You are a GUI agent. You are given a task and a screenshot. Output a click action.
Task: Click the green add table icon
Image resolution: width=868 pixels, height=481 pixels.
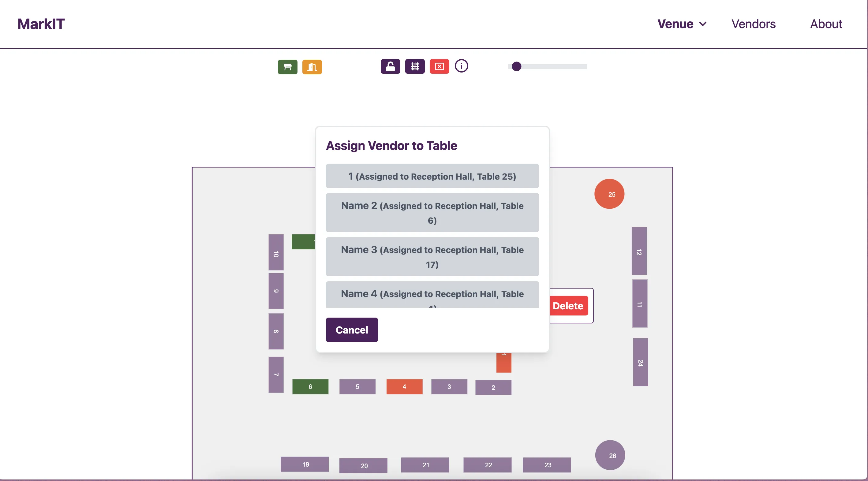click(287, 67)
